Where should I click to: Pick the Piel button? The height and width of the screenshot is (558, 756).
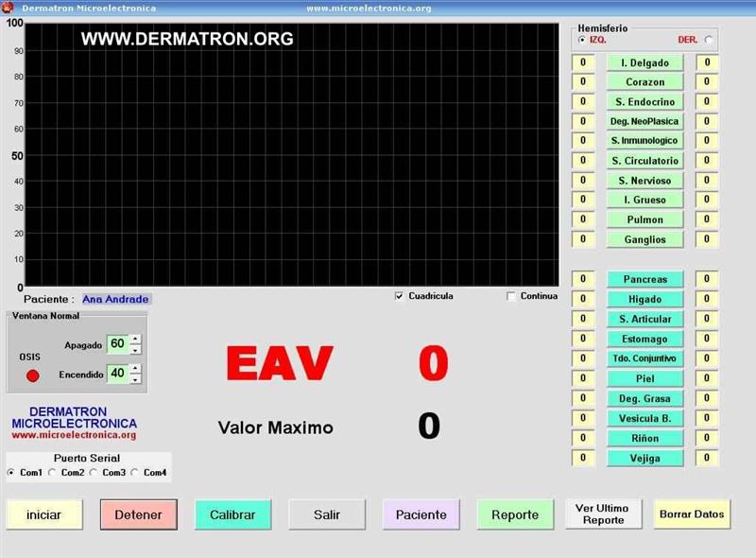pos(645,378)
